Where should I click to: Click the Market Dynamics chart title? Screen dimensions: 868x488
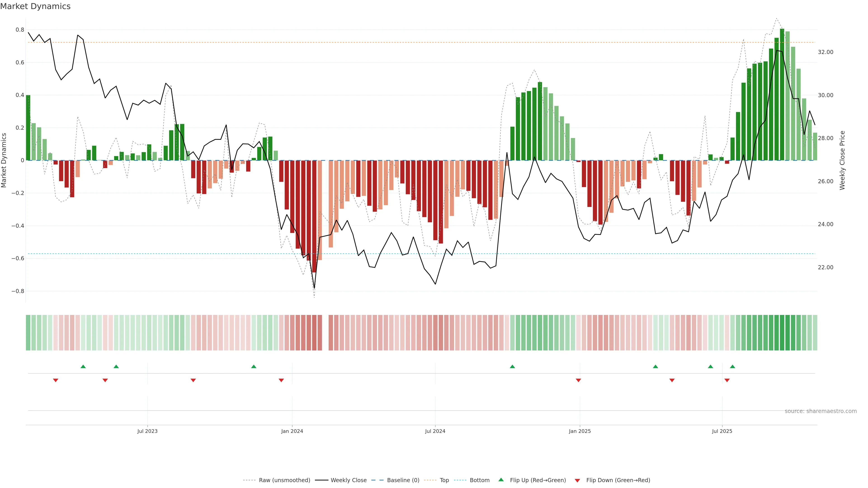[x=35, y=6]
